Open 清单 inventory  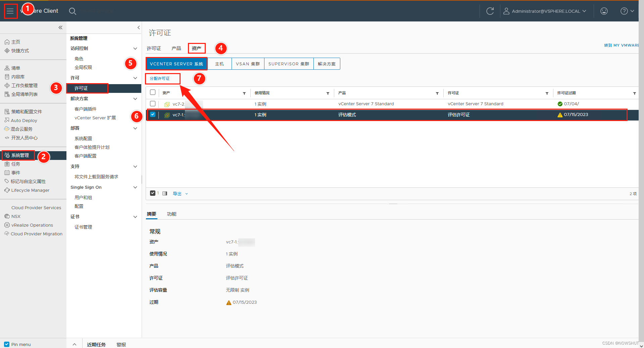[x=12, y=68]
